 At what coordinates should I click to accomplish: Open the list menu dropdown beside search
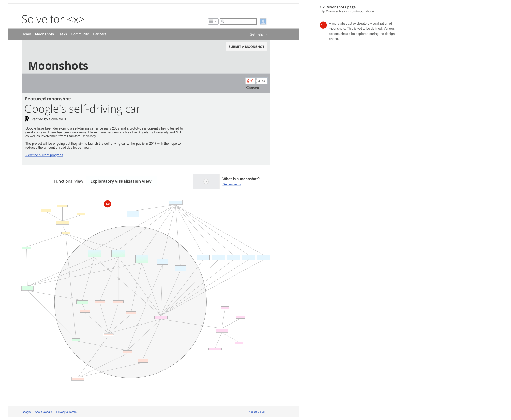pyautogui.click(x=213, y=22)
